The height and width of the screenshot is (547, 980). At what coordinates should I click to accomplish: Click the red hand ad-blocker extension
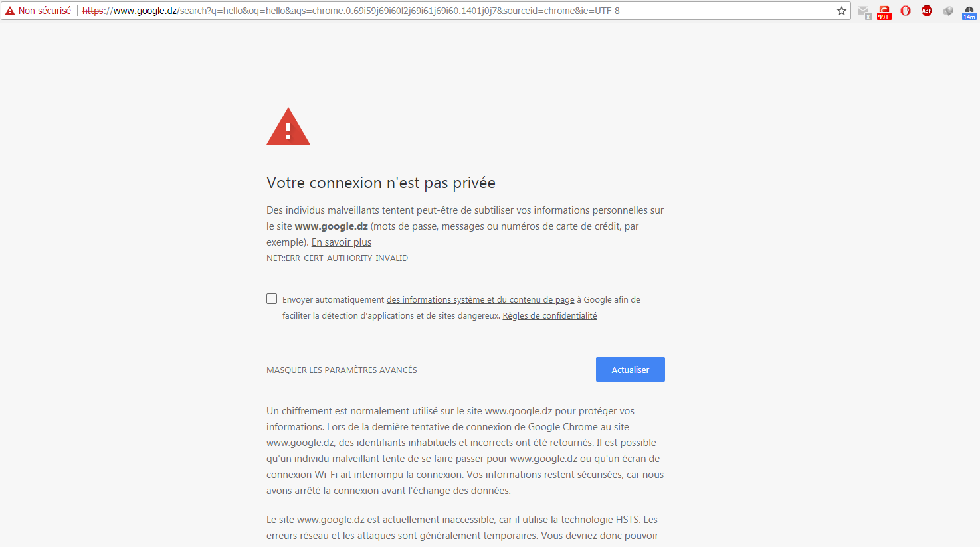[x=906, y=11]
